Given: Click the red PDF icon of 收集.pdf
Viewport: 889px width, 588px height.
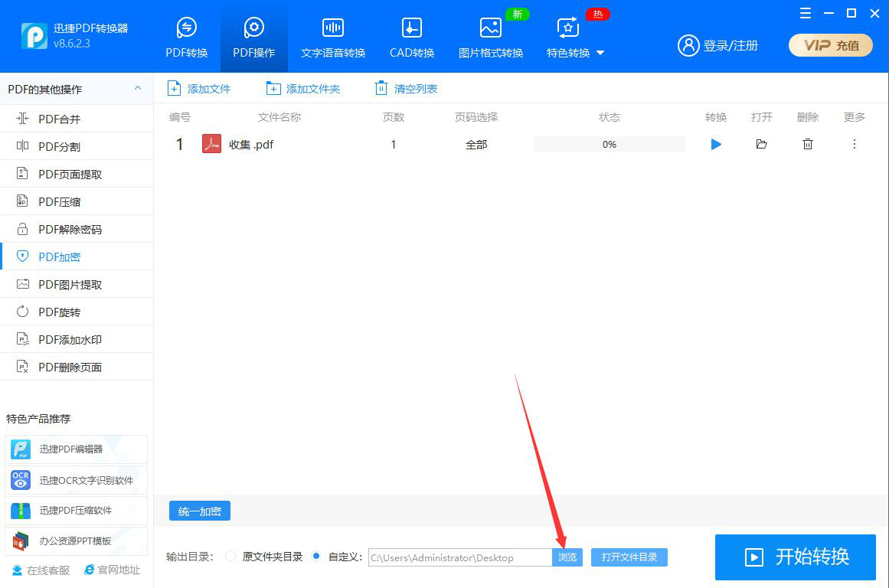Looking at the screenshot, I should tap(211, 144).
